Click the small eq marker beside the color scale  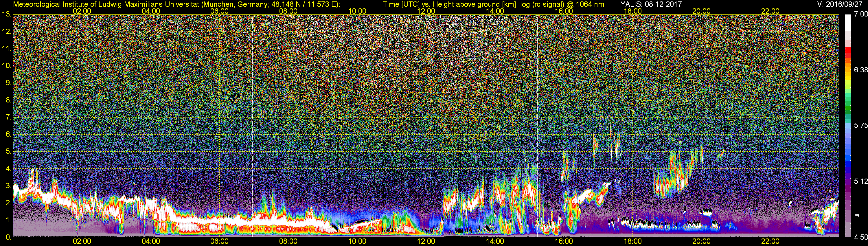point(857,214)
